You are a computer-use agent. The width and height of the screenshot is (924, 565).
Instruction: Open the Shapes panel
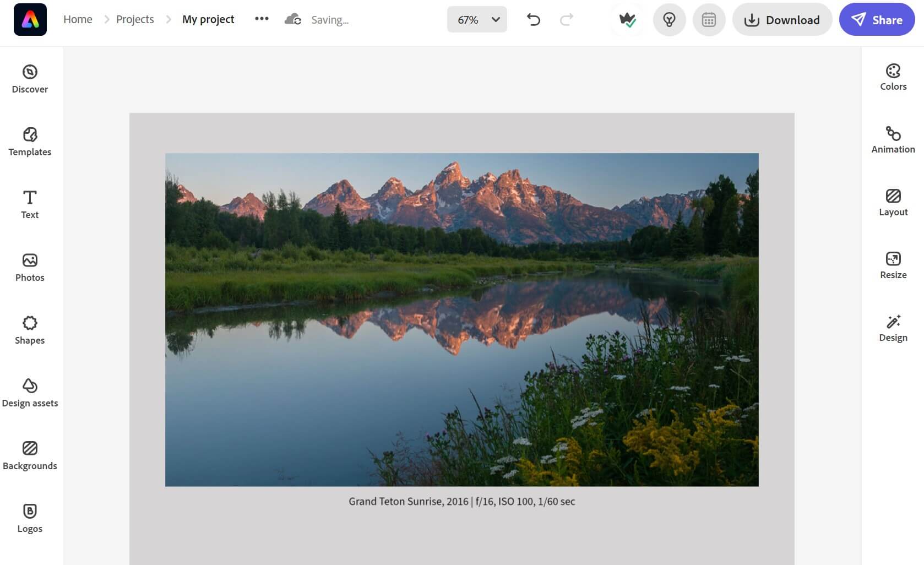coord(30,330)
